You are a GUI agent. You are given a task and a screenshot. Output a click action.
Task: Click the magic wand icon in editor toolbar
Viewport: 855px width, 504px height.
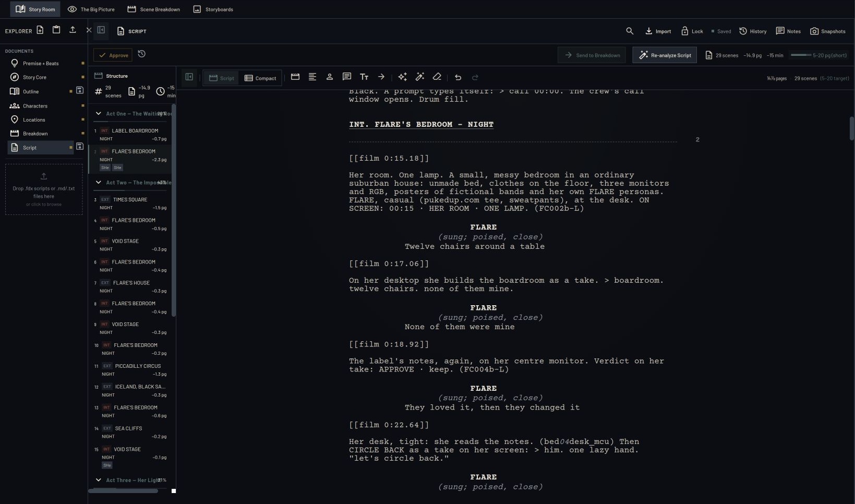(419, 77)
